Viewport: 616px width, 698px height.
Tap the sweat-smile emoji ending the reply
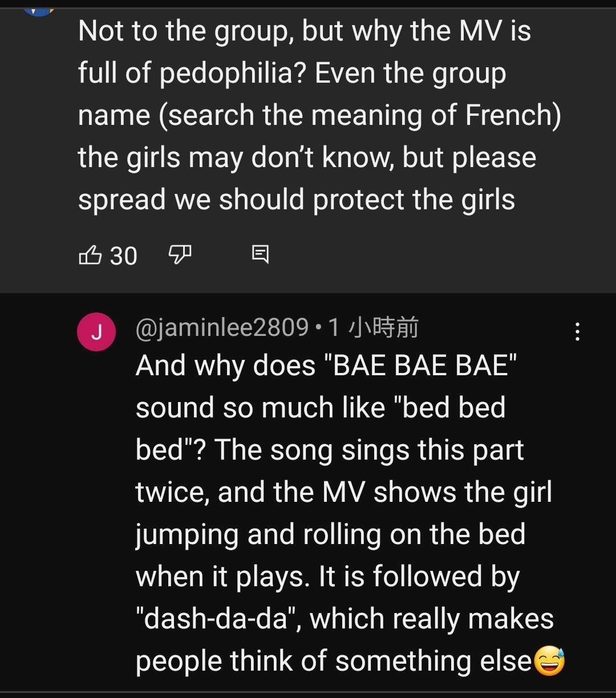point(549,662)
